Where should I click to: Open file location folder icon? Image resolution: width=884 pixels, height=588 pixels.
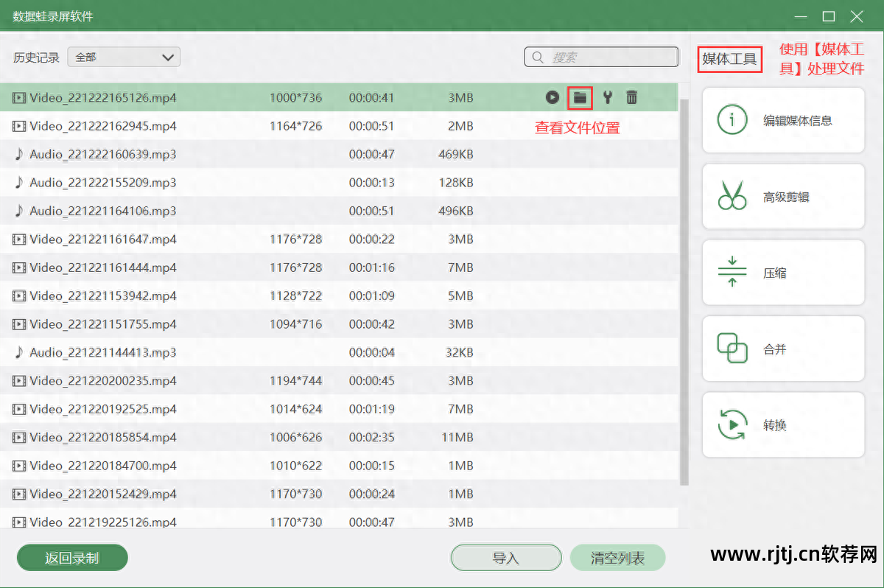580,97
